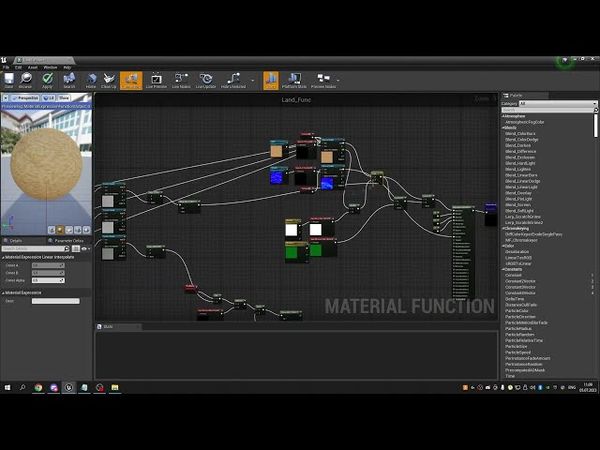Click the Platform Stats toolbar icon
Screen dimensions: 600x450
pyautogui.click(x=294, y=81)
